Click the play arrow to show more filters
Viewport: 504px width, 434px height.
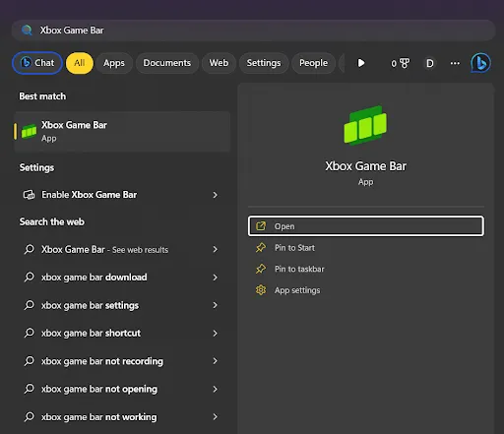[361, 63]
